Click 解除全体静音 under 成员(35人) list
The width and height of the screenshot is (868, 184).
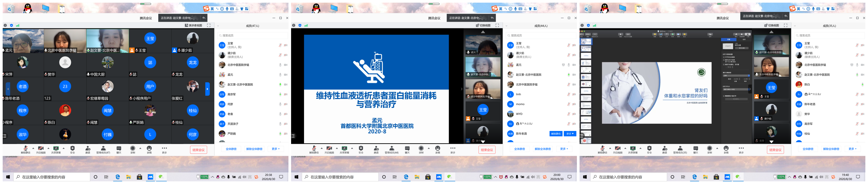[x=831, y=149]
